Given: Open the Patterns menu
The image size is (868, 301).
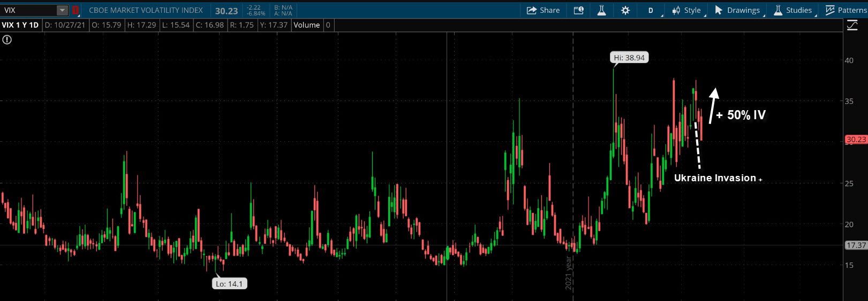Looking at the screenshot, I should coord(846,10).
